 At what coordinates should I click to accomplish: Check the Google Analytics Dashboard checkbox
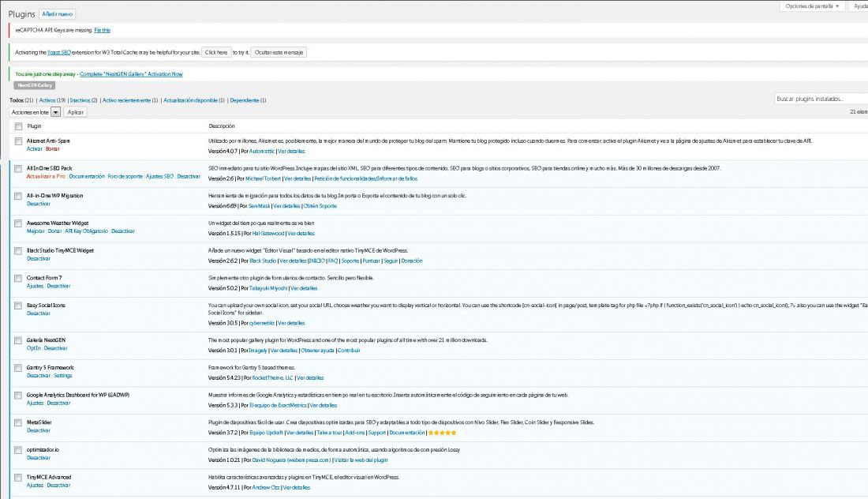click(18, 396)
